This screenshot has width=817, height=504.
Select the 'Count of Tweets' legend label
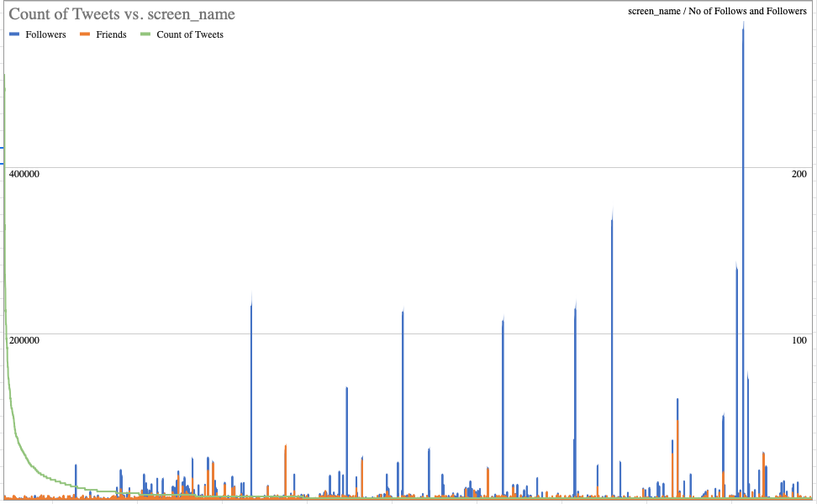click(190, 34)
